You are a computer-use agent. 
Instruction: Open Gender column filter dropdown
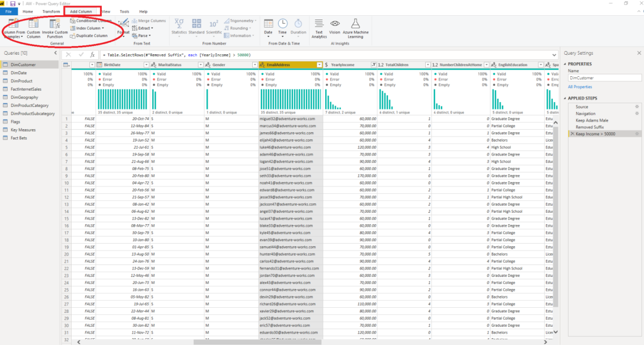[255, 65]
